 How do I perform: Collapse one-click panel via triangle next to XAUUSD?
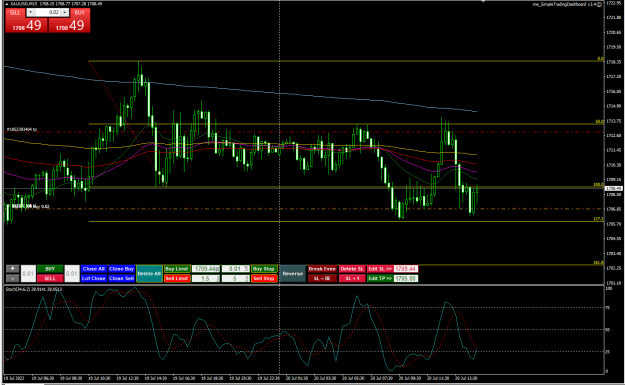[x=6, y=4]
